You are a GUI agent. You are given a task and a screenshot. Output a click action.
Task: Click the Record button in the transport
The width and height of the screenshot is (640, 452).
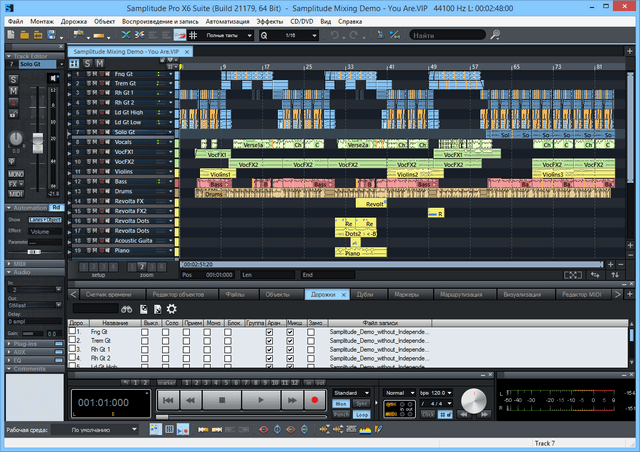point(314,400)
